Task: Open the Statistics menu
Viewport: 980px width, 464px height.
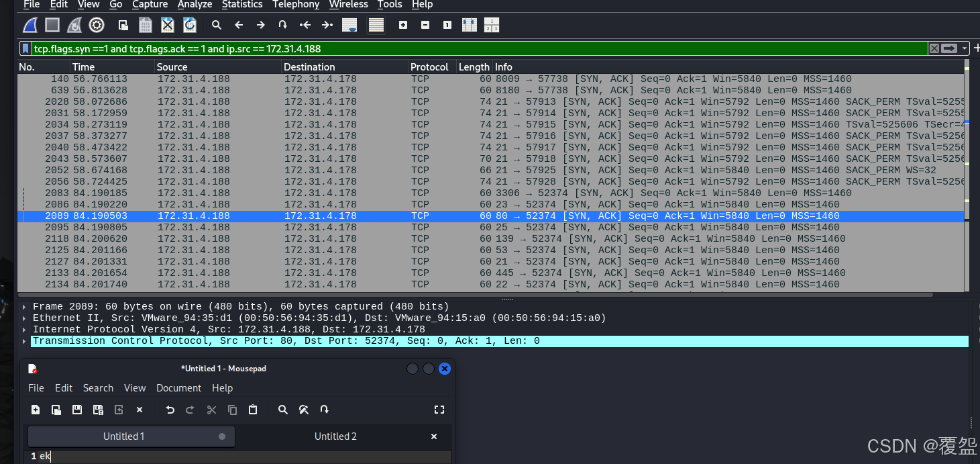Action: [242, 5]
